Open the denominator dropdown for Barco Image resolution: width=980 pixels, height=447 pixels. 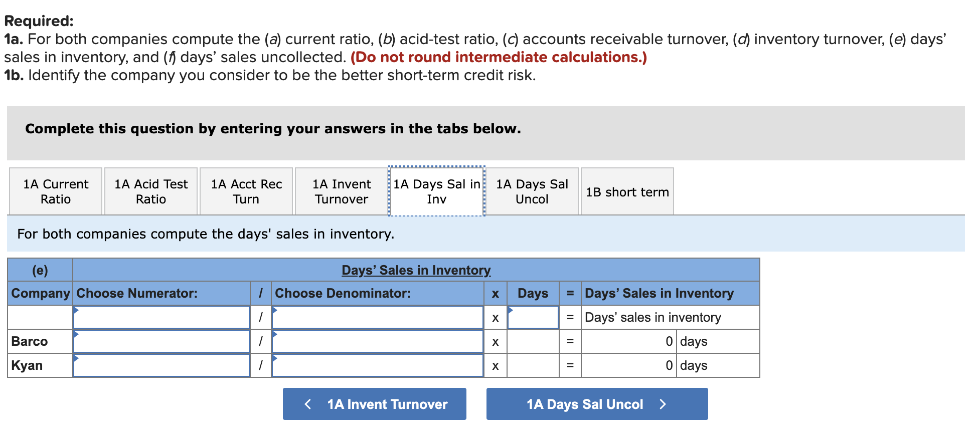[x=377, y=341]
